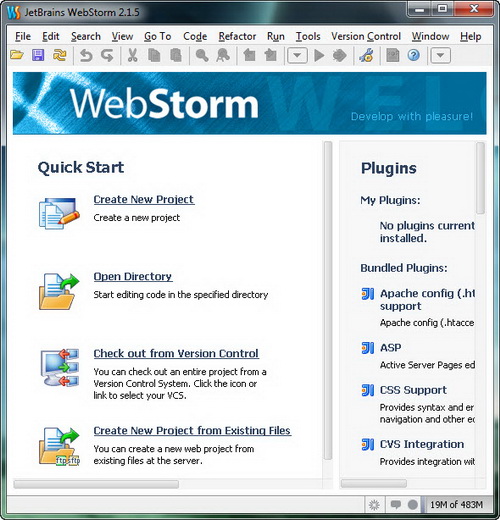Open the Tools menu
The width and height of the screenshot is (500, 520).
tap(308, 36)
